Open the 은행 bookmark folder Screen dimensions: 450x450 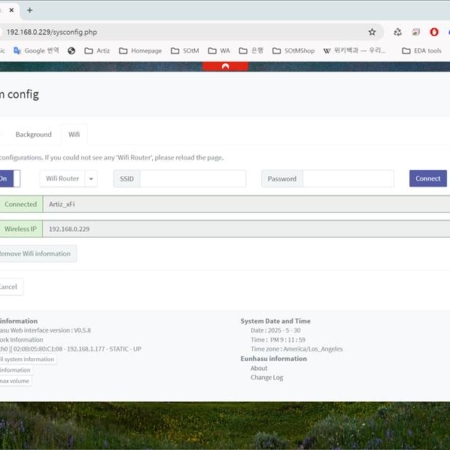(251, 51)
